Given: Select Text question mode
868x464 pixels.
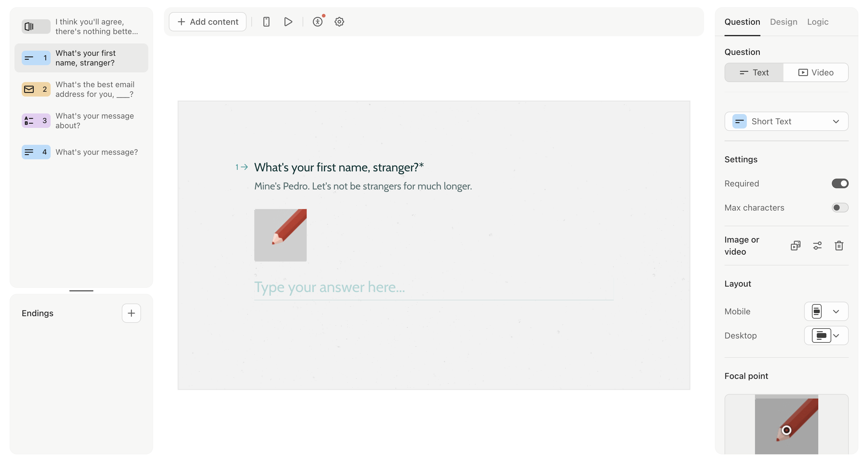Looking at the screenshot, I should click(754, 72).
